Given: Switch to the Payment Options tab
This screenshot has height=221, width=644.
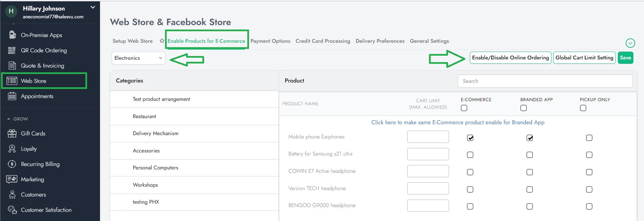Looking at the screenshot, I should 270,41.
